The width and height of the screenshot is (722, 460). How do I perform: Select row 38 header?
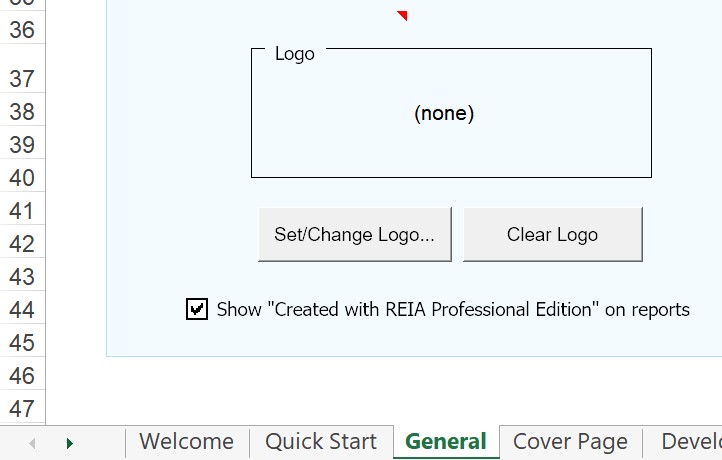coord(22,111)
